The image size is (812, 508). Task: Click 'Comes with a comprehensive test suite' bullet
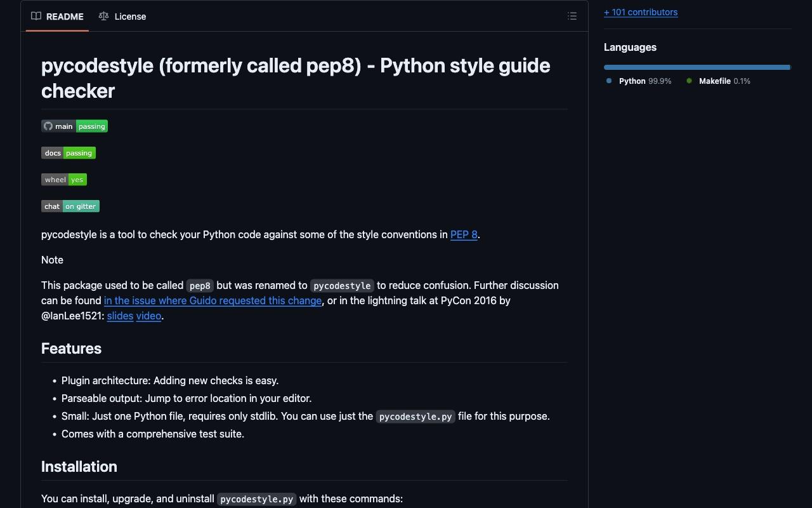click(x=153, y=434)
